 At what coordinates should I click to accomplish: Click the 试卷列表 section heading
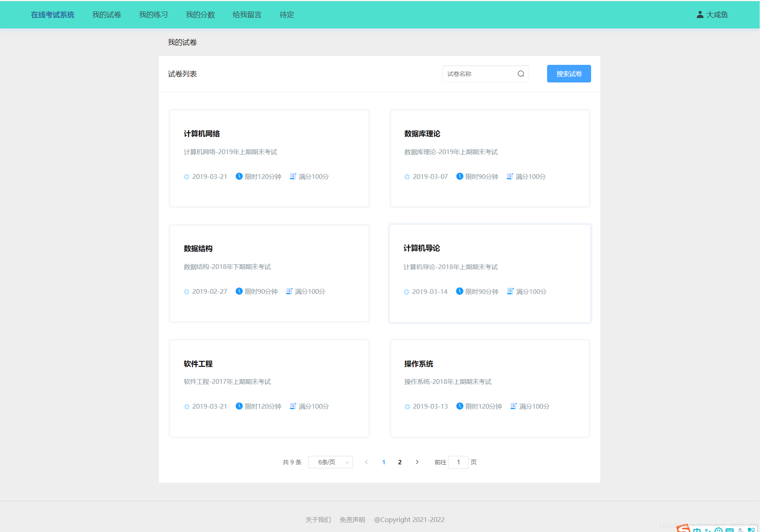click(x=182, y=74)
